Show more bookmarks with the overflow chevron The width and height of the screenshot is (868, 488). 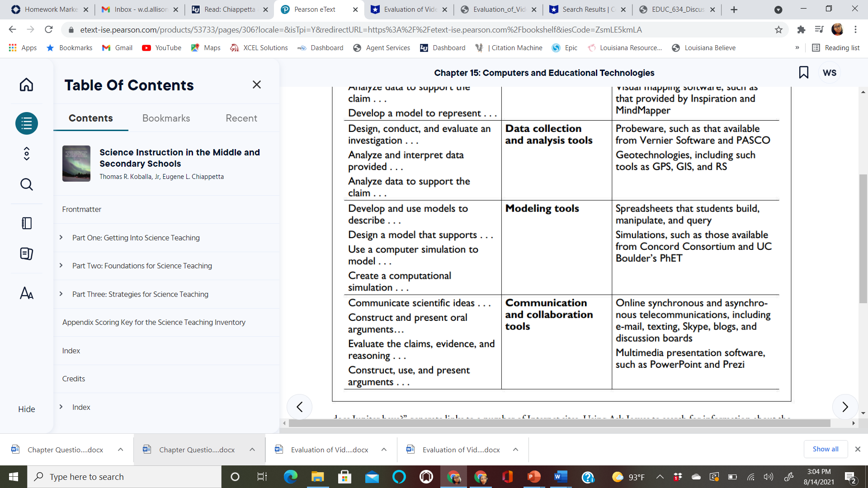tap(797, 48)
